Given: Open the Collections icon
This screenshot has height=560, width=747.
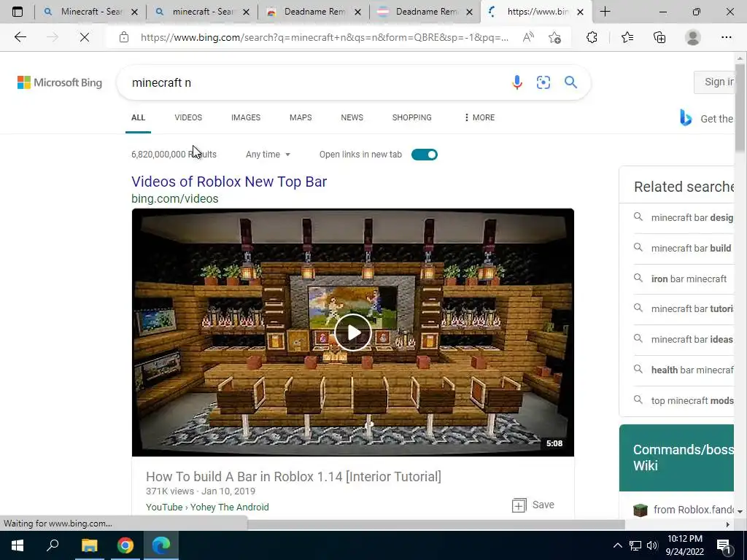Looking at the screenshot, I should pyautogui.click(x=659, y=37).
